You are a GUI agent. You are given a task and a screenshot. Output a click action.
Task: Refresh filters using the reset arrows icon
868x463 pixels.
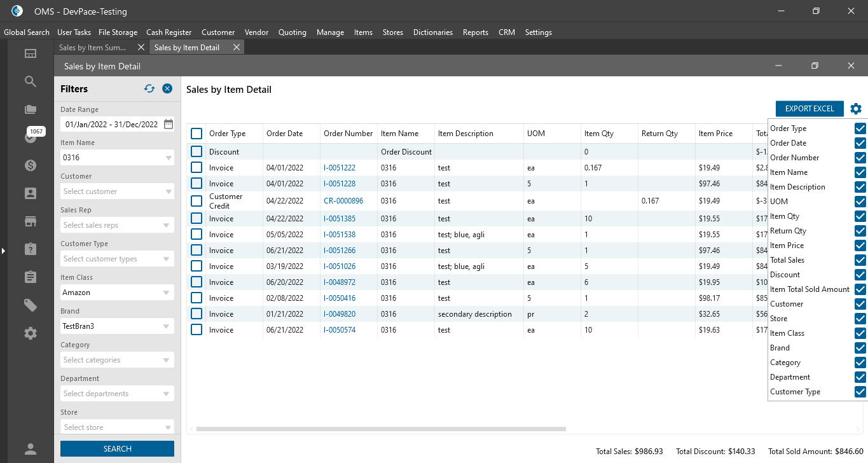[x=149, y=89]
